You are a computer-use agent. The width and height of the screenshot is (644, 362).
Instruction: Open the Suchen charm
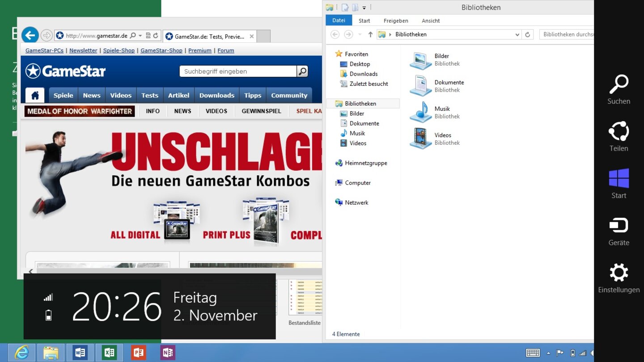(x=619, y=90)
